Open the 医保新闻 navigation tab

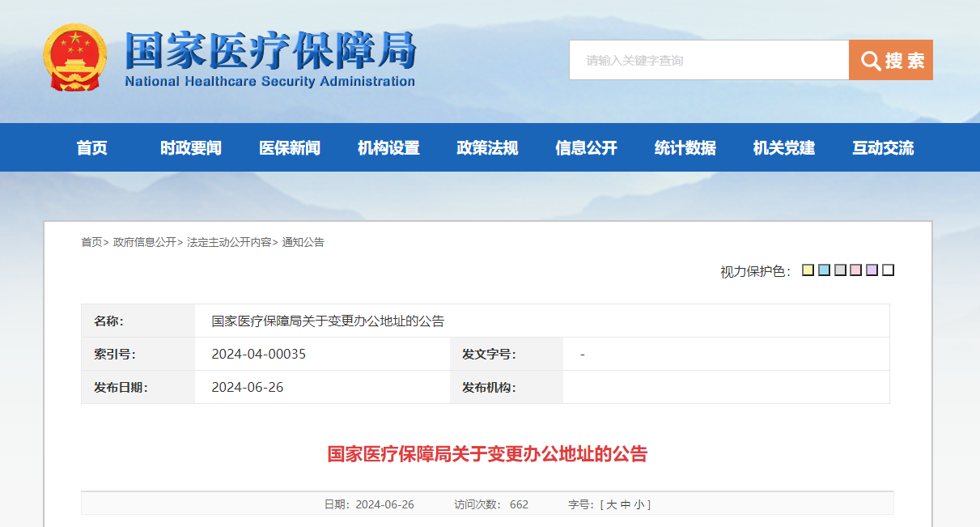point(290,147)
